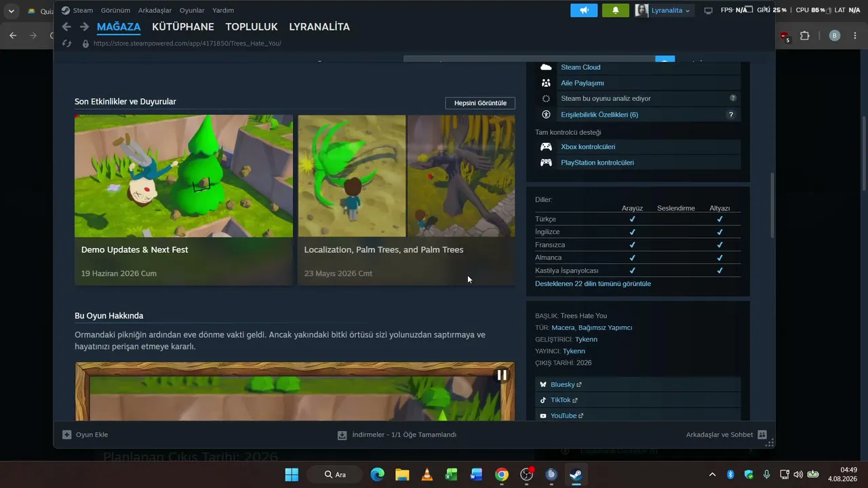
Task: Open Chrome profile B avatar
Action: (835, 36)
